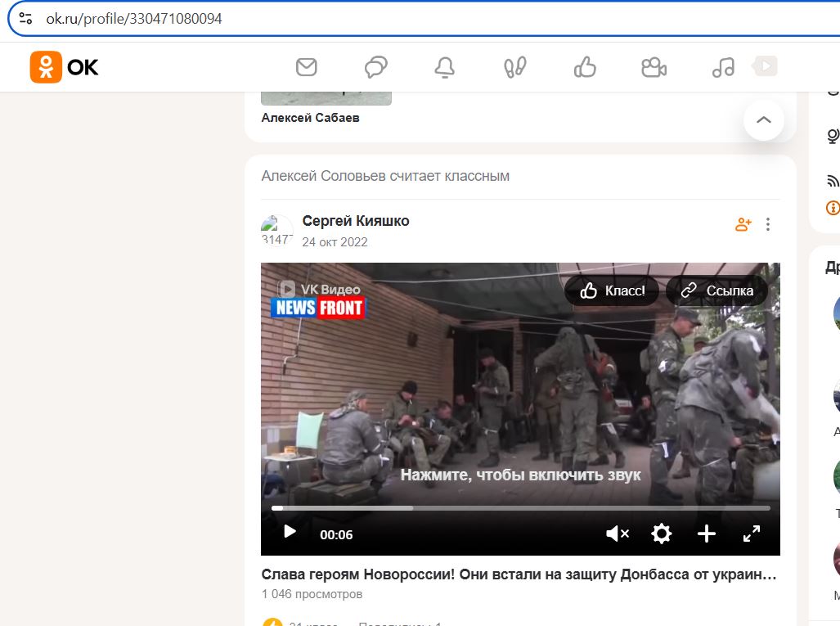Open site information icon in address bar
The image size is (840, 626).
(25, 19)
